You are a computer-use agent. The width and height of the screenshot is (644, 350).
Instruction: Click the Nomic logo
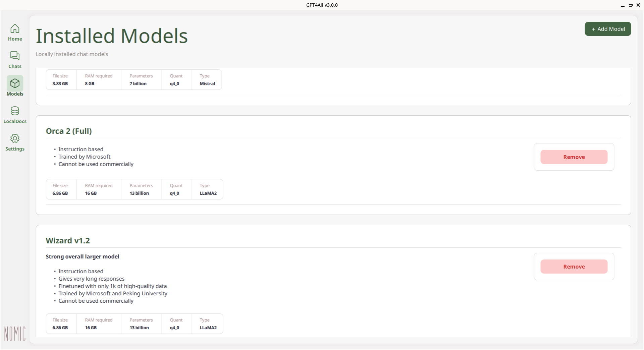point(15,334)
